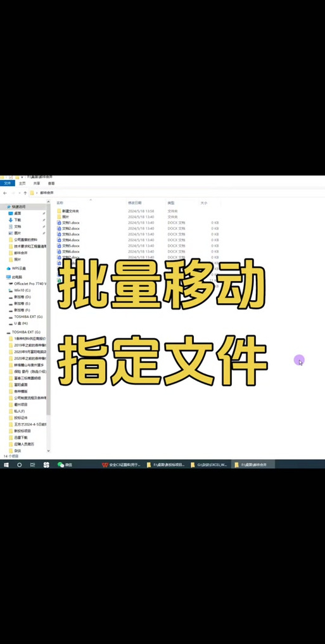Screen dimensions: 325x644
Task: Open the Cortana search circle icon
Action: [x=19, y=465]
